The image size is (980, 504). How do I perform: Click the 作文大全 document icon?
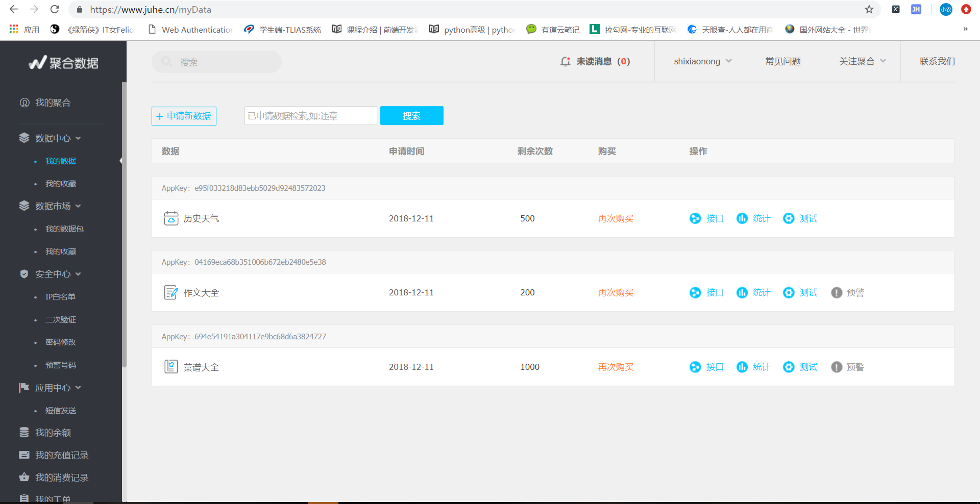pyautogui.click(x=171, y=292)
